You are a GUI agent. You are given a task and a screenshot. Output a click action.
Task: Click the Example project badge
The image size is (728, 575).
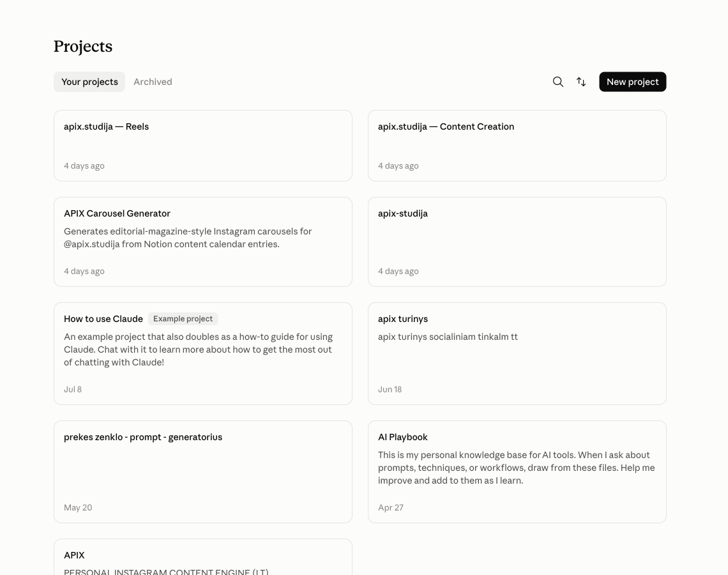click(x=183, y=319)
